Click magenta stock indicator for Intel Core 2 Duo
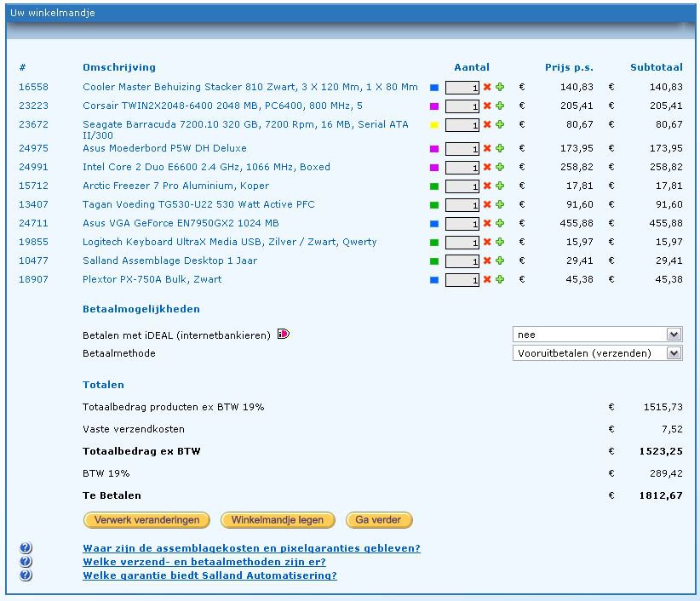 click(434, 168)
